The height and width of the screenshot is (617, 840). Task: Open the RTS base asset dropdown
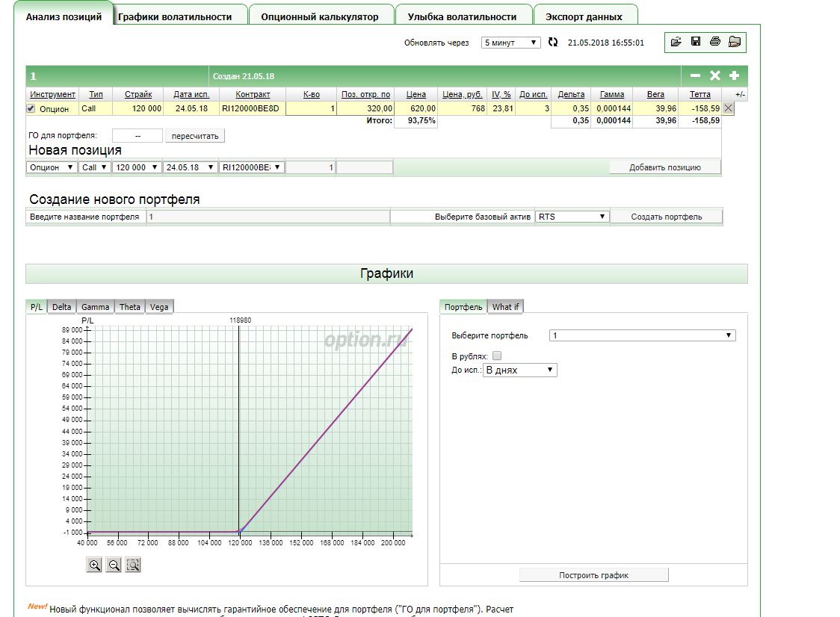coord(572,217)
